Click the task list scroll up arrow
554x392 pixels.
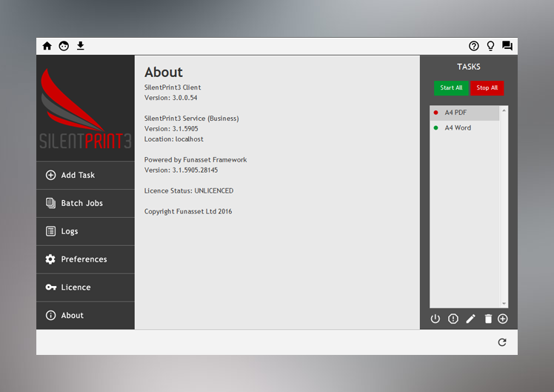click(x=504, y=110)
